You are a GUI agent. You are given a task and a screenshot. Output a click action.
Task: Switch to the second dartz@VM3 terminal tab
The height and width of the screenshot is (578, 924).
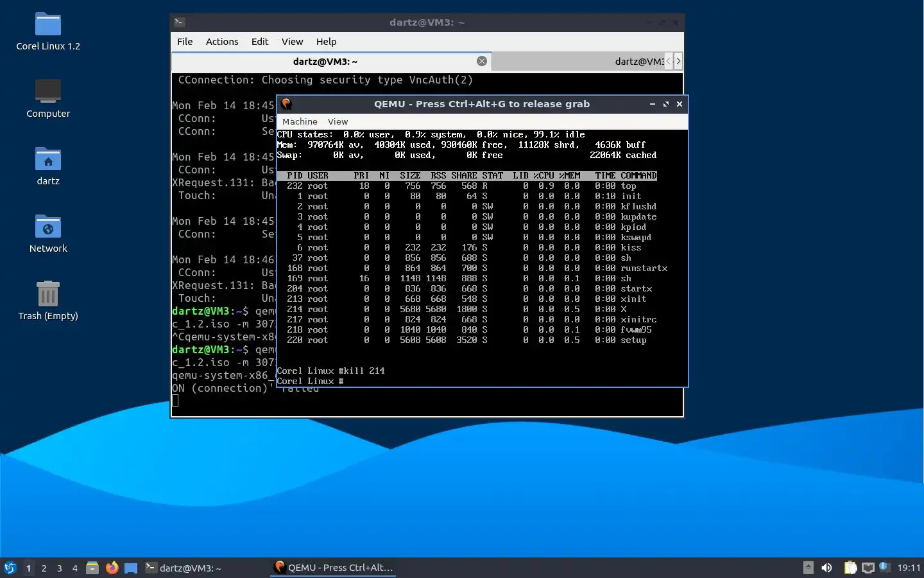click(x=577, y=61)
